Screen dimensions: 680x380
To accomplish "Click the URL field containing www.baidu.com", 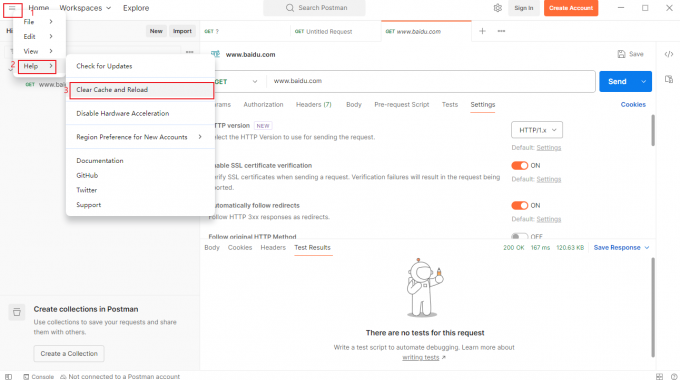I will pos(431,81).
